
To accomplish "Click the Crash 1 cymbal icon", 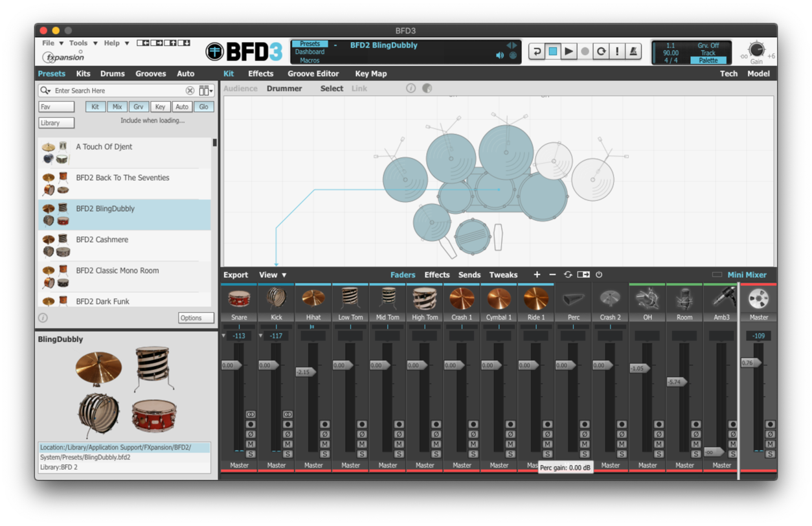I will click(x=462, y=299).
